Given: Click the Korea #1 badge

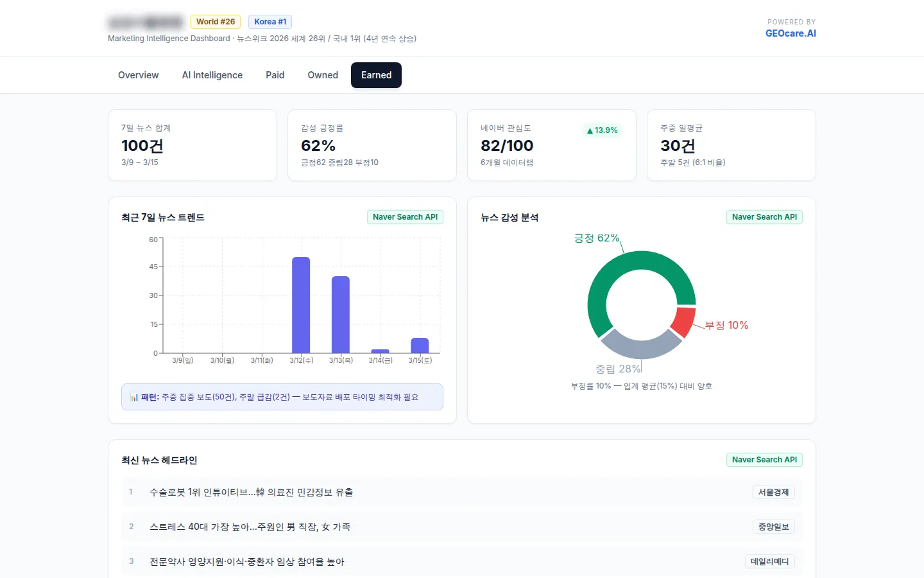Looking at the screenshot, I should coord(270,22).
